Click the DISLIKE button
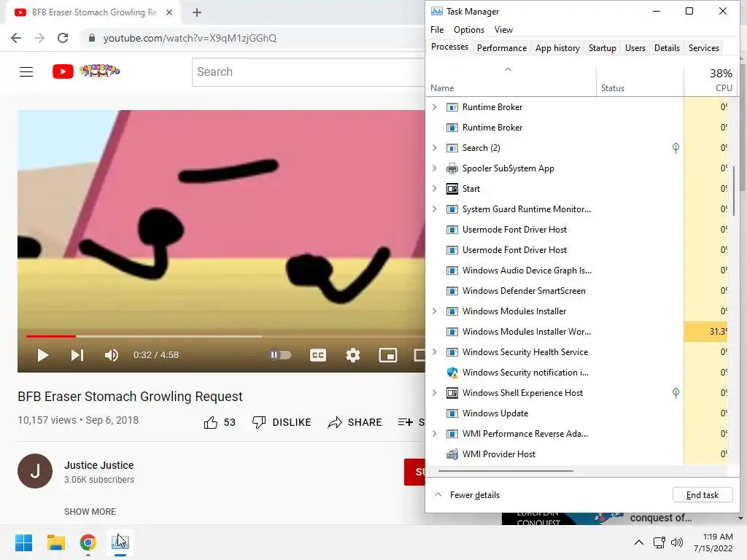 point(282,422)
